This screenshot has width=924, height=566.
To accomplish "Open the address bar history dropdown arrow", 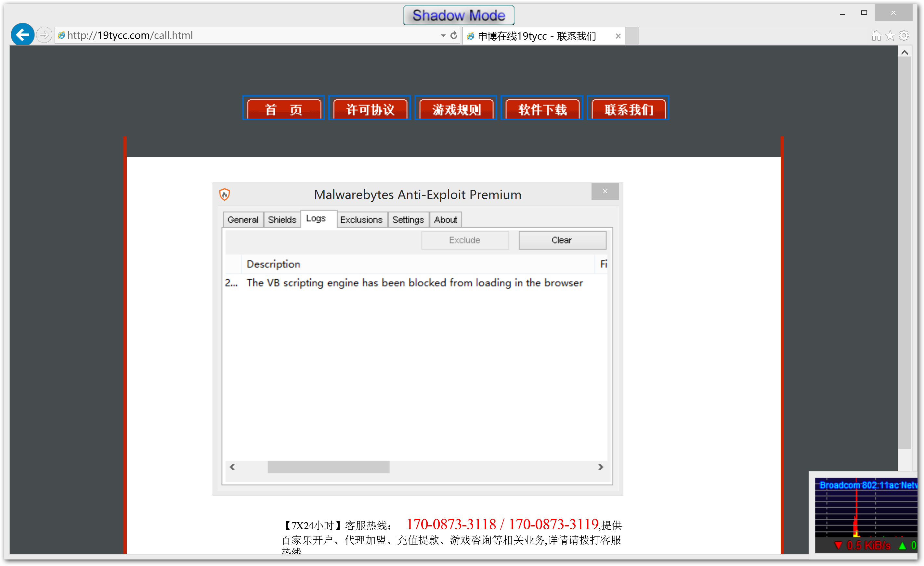I will tap(443, 36).
